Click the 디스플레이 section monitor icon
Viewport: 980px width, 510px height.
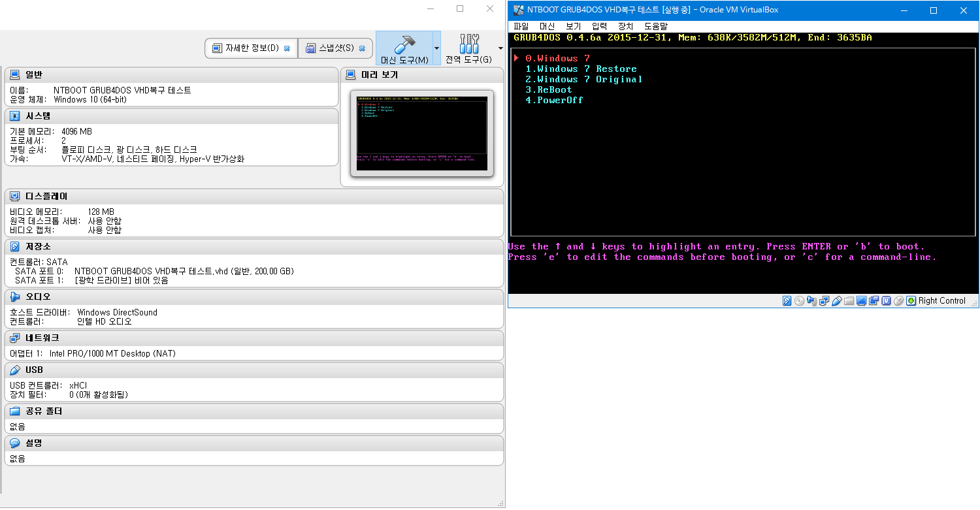click(15, 196)
